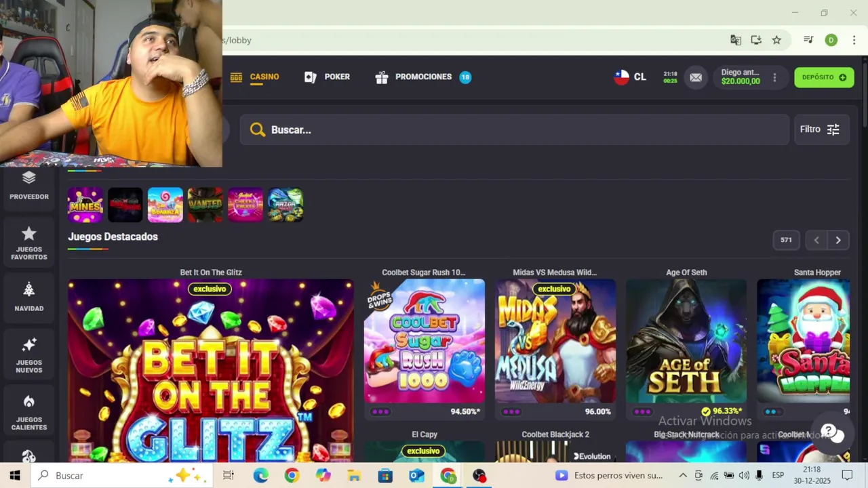Image resolution: width=868 pixels, height=488 pixels.
Task: Open Microsoft Edge from the taskbar
Action: pyautogui.click(x=260, y=476)
